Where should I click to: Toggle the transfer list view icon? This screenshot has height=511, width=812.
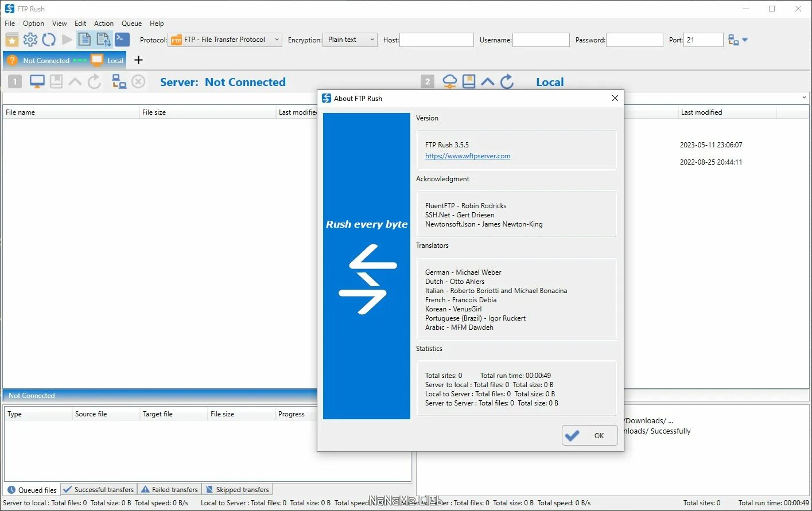[104, 40]
